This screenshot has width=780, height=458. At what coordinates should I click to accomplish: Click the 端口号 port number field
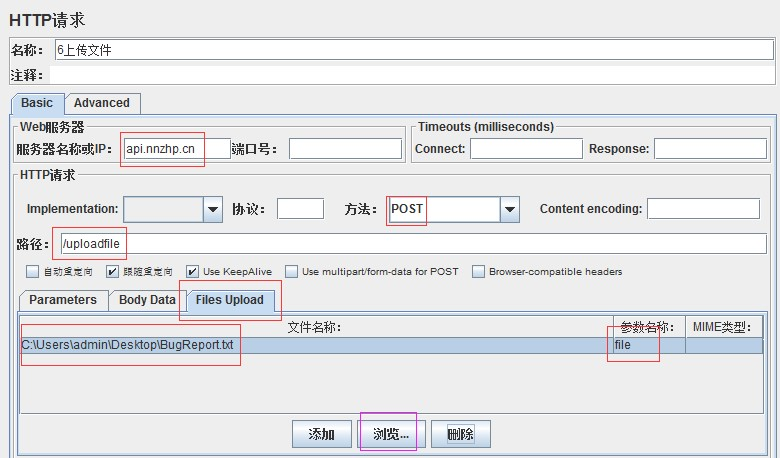tap(345, 149)
